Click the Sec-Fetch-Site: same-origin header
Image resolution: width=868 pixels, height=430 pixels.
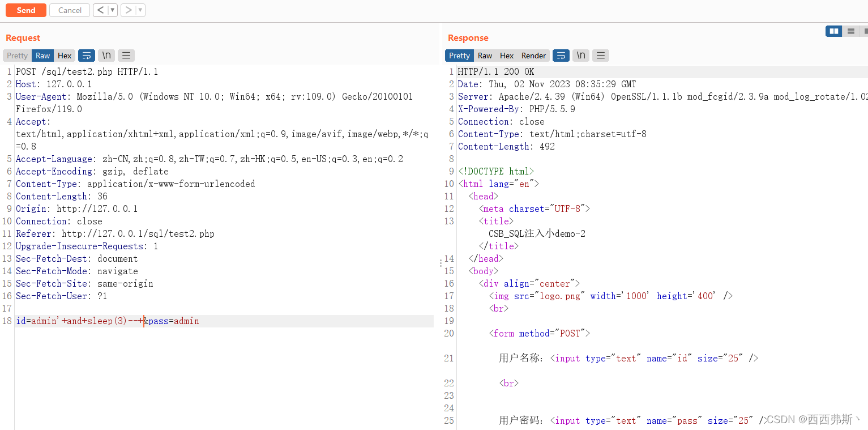(x=84, y=284)
